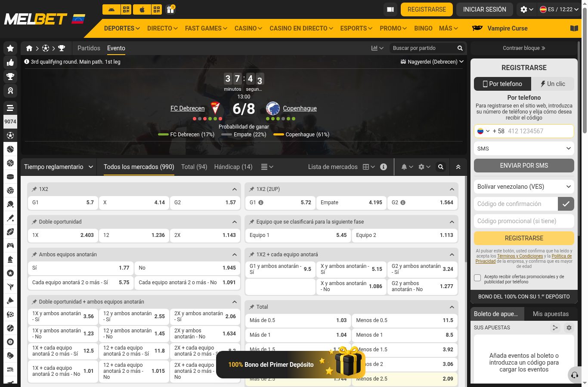Image resolution: width=588 pixels, height=387 pixels.
Task: Open the phone country code flag dropdown
Action: pyautogui.click(x=483, y=131)
